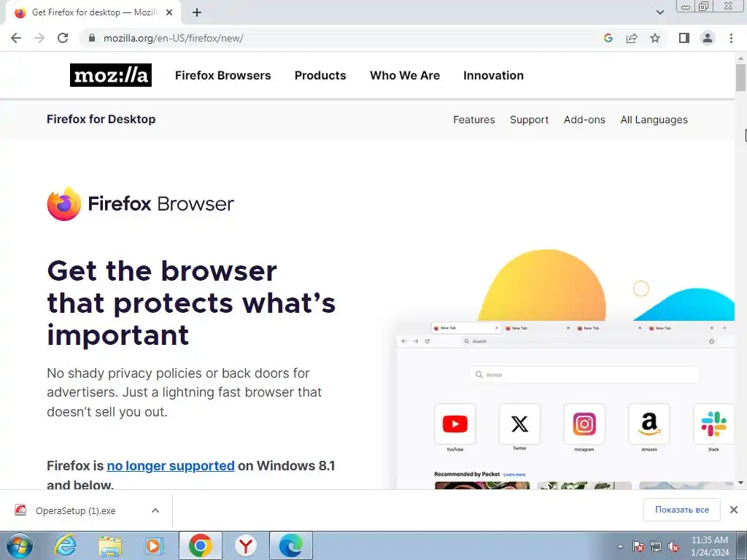Close the downloads bar
The width and height of the screenshot is (747, 560).
734,510
